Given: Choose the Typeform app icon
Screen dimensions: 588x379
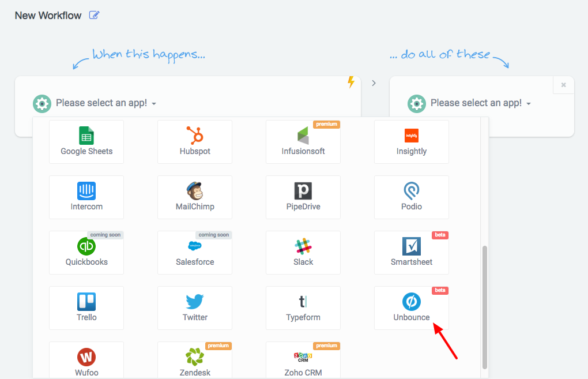Looking at the screenshot, I should point(303,301).
